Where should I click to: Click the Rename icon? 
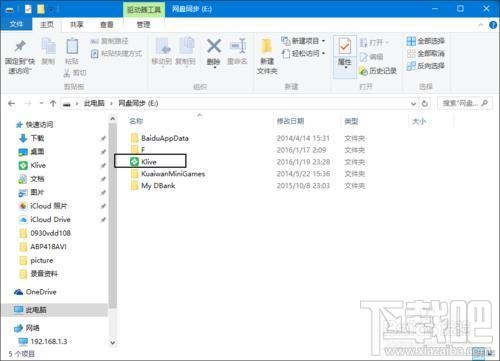point(238,46)
